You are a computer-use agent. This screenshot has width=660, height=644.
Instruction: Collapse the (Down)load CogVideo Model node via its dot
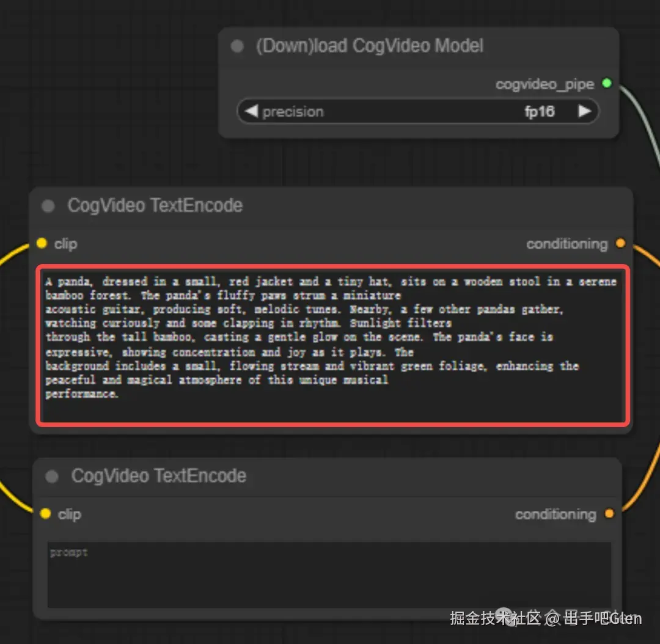coord(237,46)
